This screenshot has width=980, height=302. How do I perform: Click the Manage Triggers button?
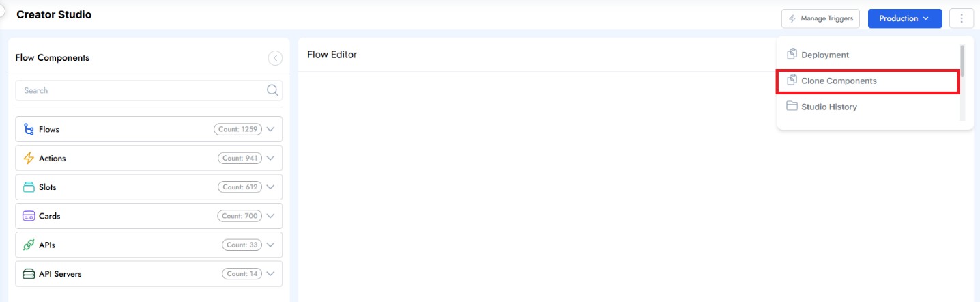tap(820, 18)
